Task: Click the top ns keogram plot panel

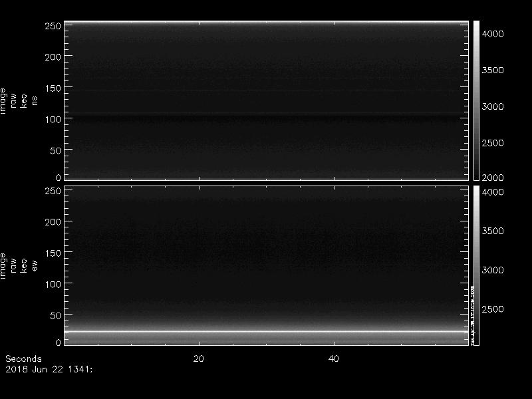Action: pyautogui.click(x=267, y=101)
